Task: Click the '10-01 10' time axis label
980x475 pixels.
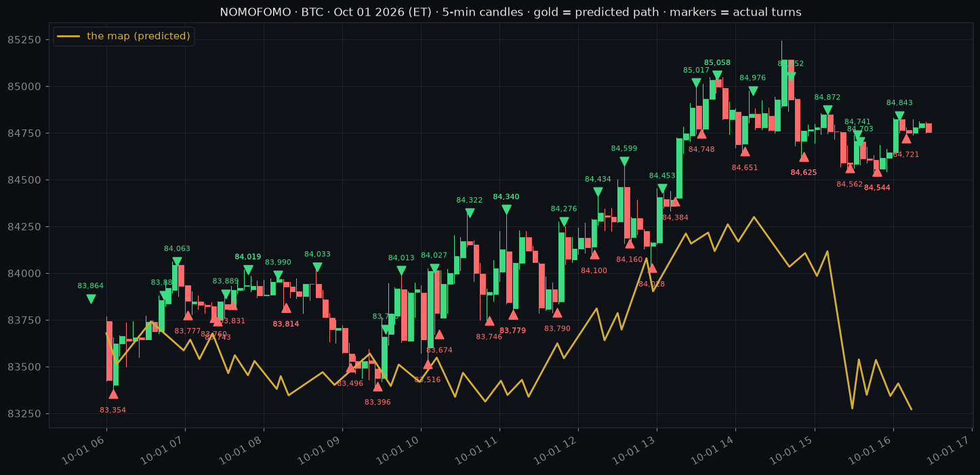Action: pos(399,450)
